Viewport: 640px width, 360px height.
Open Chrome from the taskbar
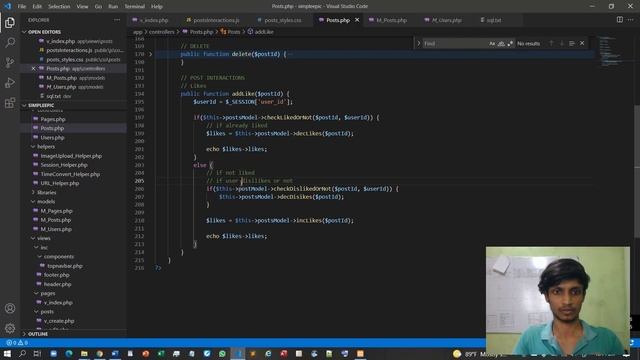pyautogui.click(x=100, y=353)
